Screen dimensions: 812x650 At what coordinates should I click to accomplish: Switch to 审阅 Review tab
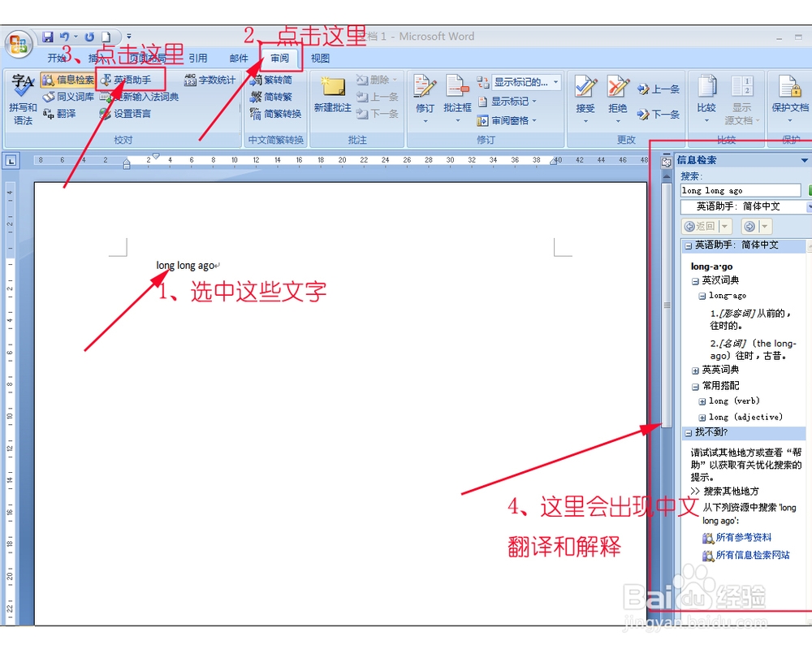pyautogui.click(x=279, y=58)
